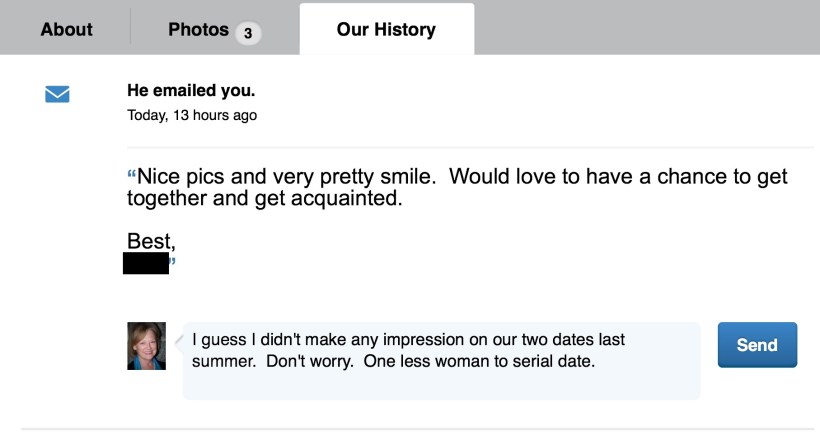This screenshot has width=820, height=434.
Task: Click the closing blue quotation mark
Action: tap(173, 263)
